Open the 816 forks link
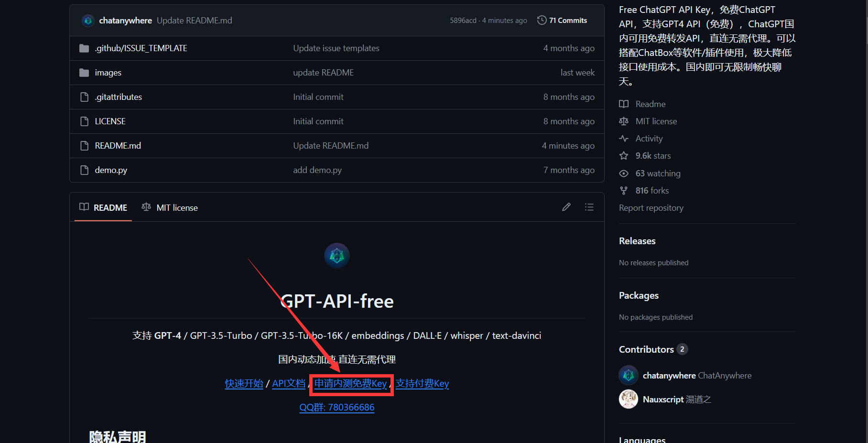Image resolution: width=868 pixels, height=443 pixels. [652, 191]
